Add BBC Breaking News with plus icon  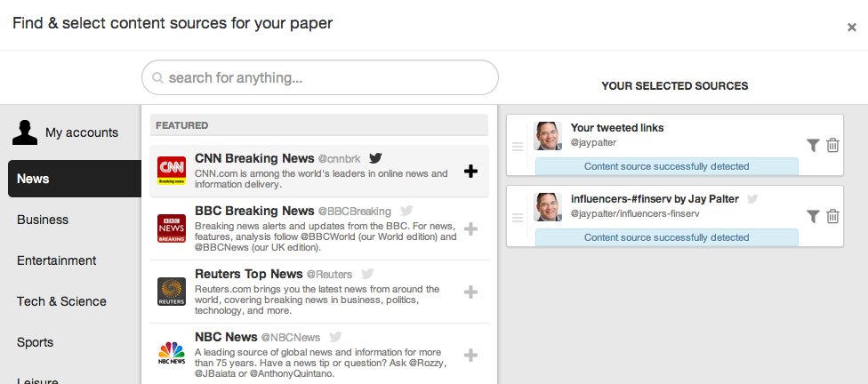470,229
